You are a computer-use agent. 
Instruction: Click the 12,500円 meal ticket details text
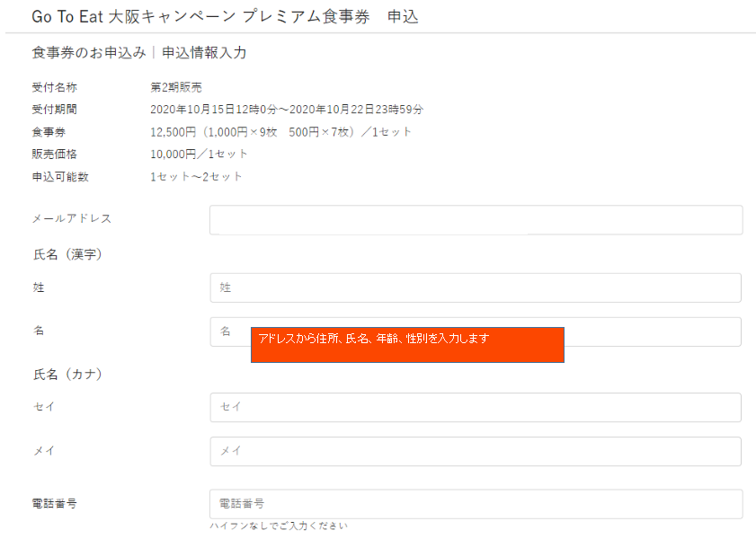pos(280,132)
